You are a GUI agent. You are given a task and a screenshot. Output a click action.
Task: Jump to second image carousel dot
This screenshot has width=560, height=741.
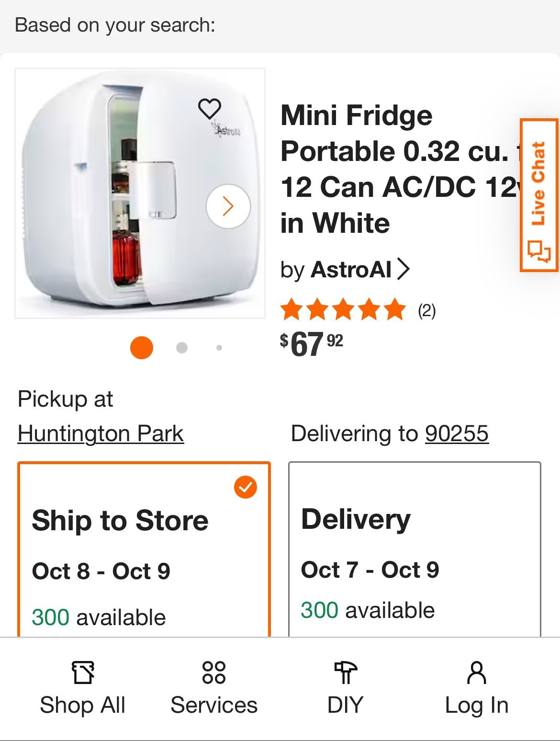(182, 348)
